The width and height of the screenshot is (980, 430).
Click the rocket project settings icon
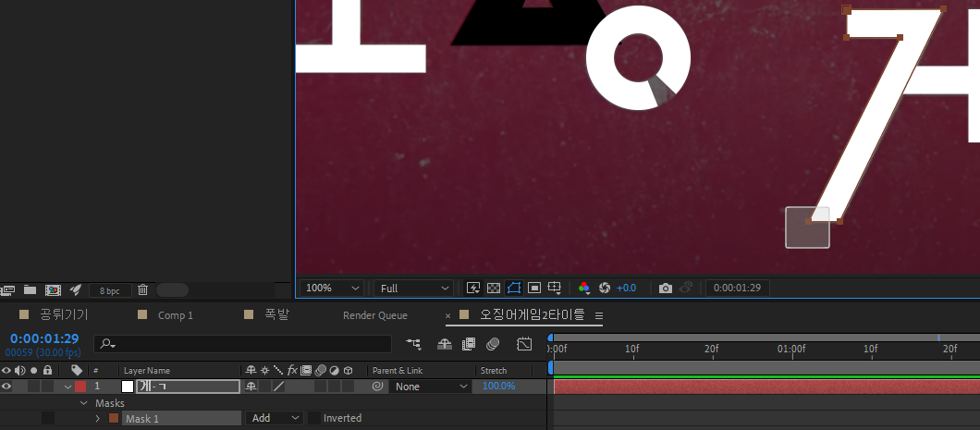pyautogui.click(x=75, y=289)
